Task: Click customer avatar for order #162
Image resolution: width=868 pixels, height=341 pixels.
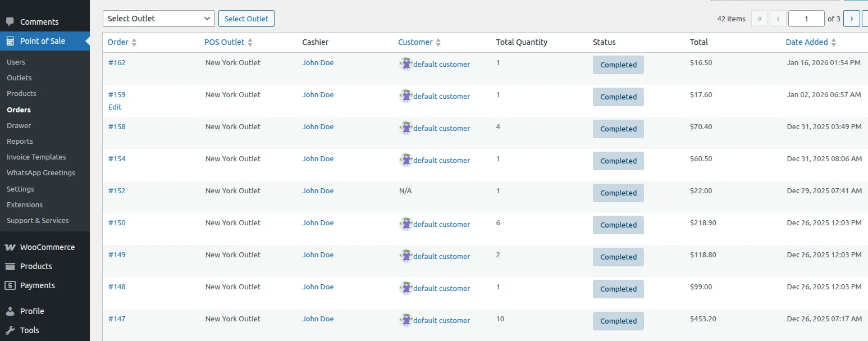Action: 406,63
